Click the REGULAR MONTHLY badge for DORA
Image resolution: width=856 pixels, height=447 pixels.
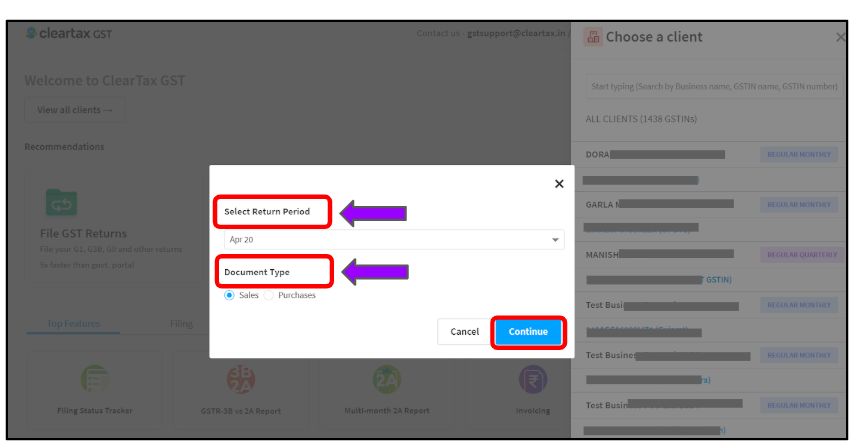tap(799, 154)
